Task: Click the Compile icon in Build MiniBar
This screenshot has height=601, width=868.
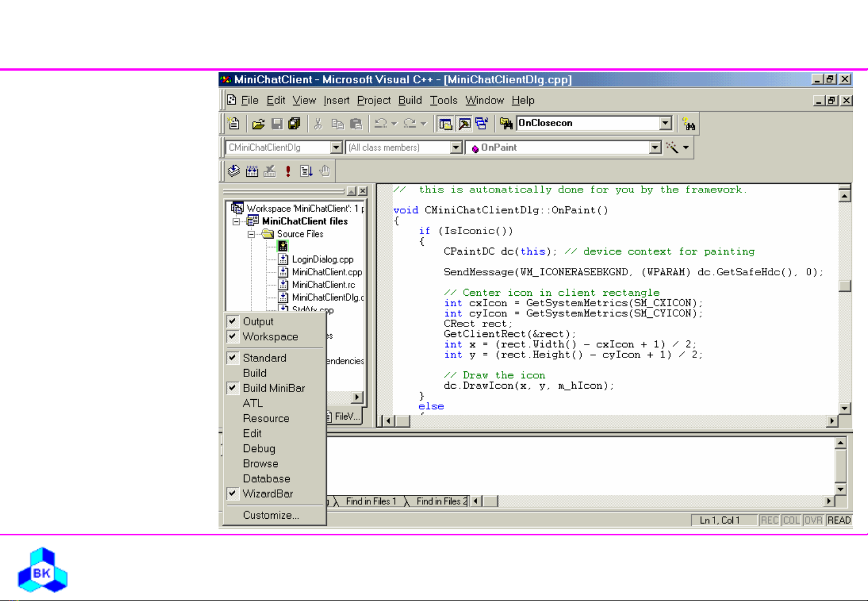Action: 234,171
